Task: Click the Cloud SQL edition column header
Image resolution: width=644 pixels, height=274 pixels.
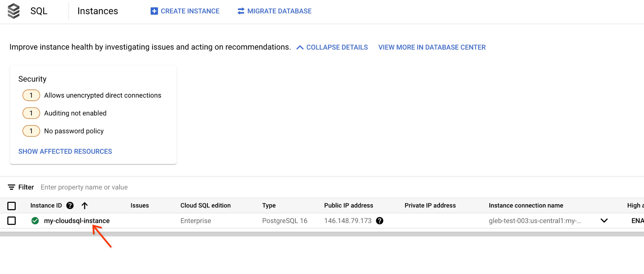Action: coord(205,206)
